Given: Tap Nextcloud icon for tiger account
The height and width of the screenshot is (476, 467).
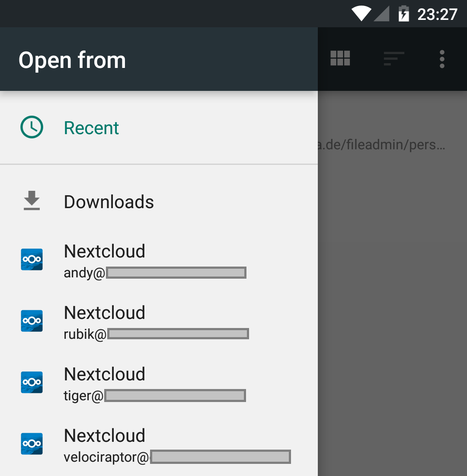Looking at the screenshot, I should pos(32,382).
